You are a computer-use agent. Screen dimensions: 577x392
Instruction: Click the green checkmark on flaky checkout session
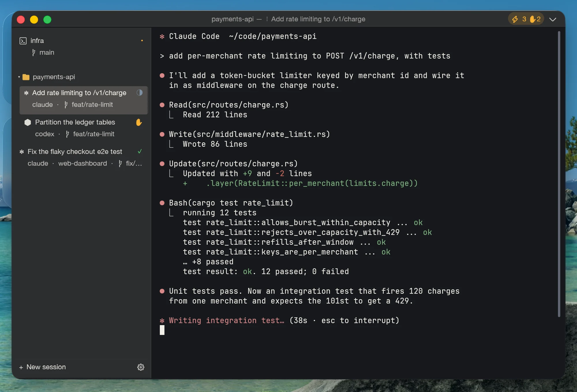coord(140,151)
